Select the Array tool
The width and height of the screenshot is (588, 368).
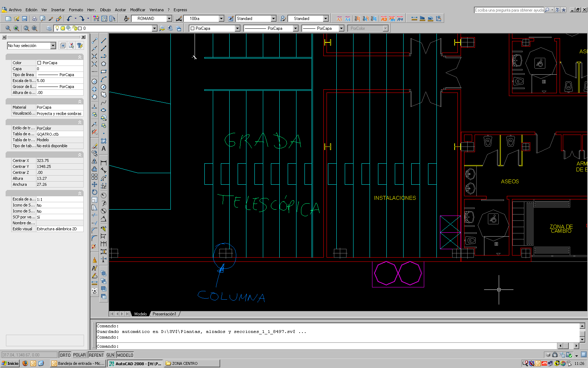point(94,177)
